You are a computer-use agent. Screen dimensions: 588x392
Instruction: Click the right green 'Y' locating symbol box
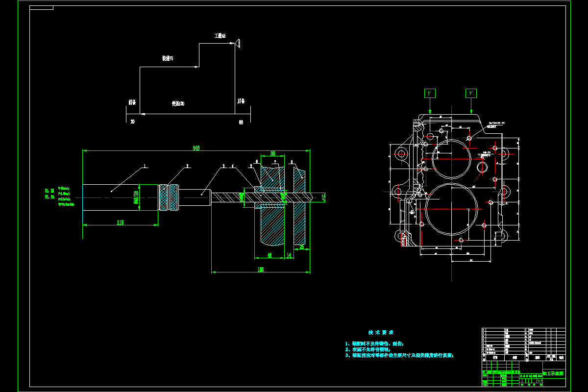pos(470,93)
